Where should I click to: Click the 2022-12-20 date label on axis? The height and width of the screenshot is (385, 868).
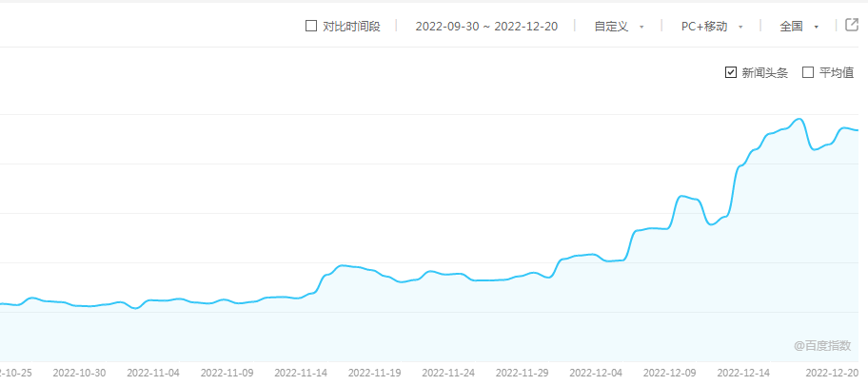pos(833,373)
